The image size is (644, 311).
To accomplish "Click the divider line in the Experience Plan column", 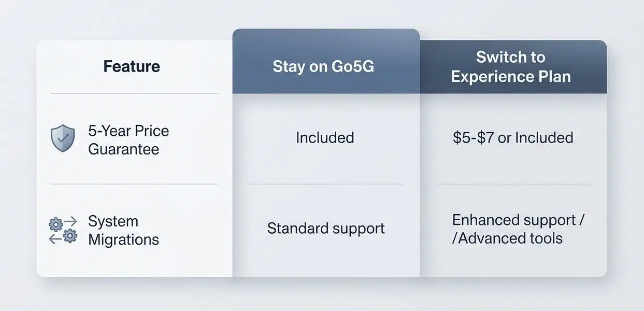I will 512,184.
